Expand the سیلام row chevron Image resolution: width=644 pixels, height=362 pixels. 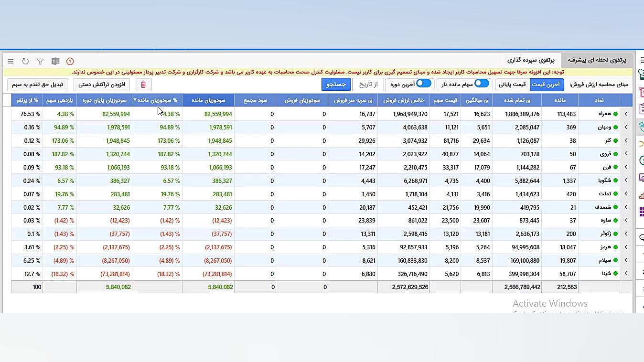(626, 261)
